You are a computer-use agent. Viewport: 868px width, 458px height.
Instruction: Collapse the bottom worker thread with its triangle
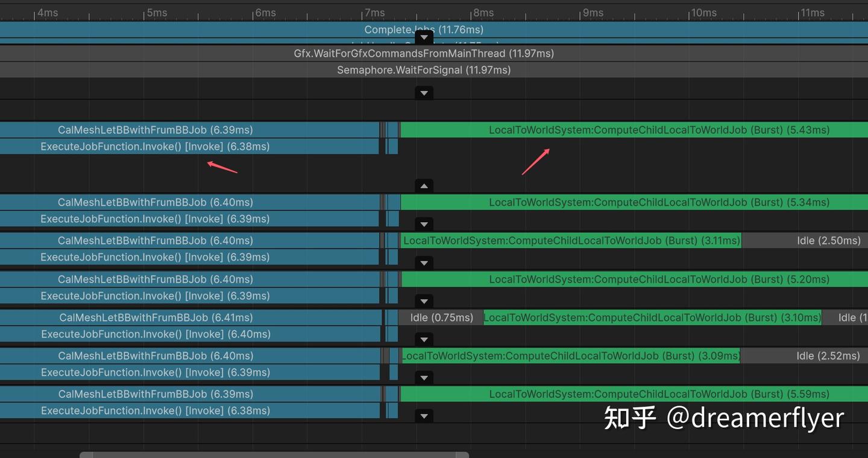(x=424, y=415)
